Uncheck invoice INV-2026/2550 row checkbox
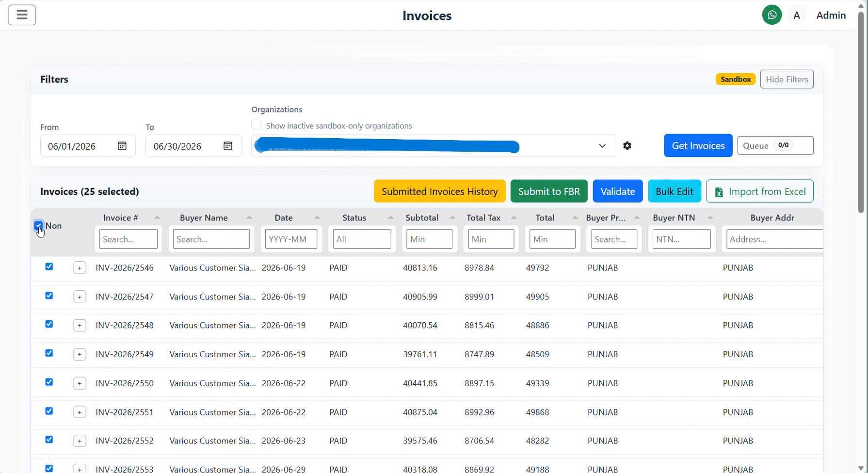 [49, 382]
